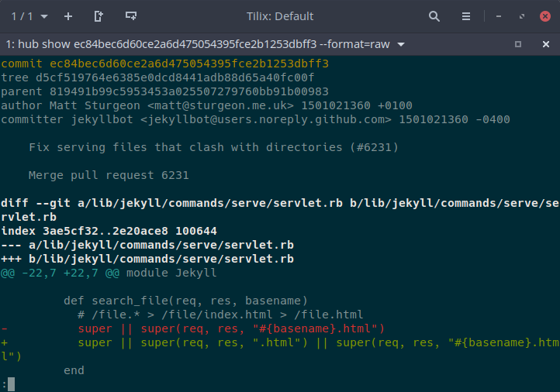
Task: Add terminal down icon
Action: (x=131, y=15)
